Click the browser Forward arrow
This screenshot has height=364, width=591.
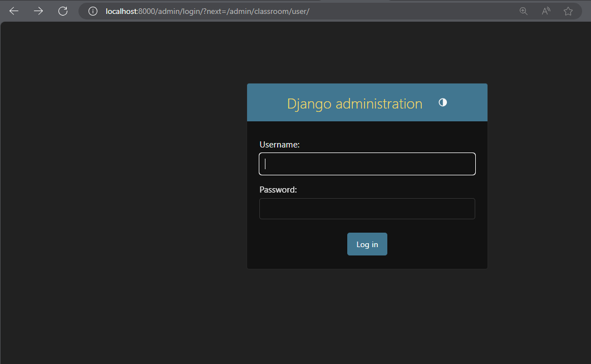[x=38, y=11]
